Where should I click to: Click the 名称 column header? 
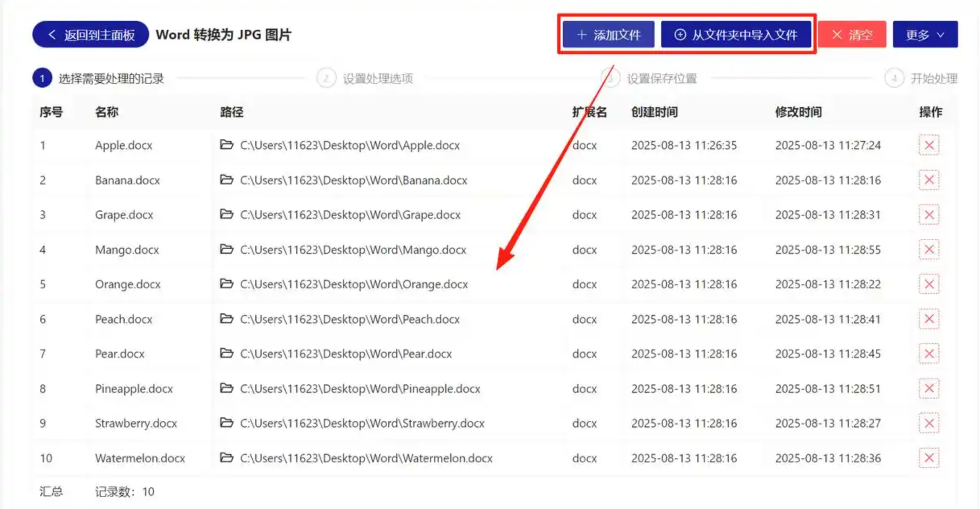pos(107,112)
